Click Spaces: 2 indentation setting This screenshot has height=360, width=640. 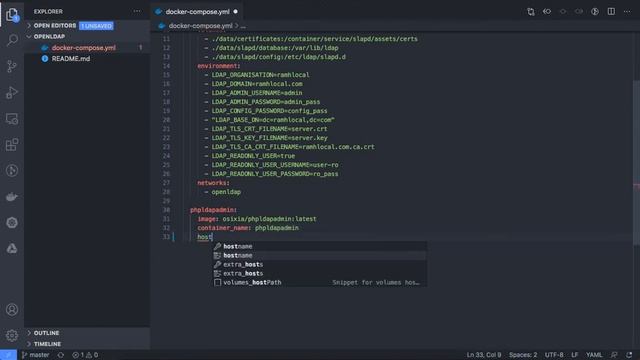tap(523, 355)
